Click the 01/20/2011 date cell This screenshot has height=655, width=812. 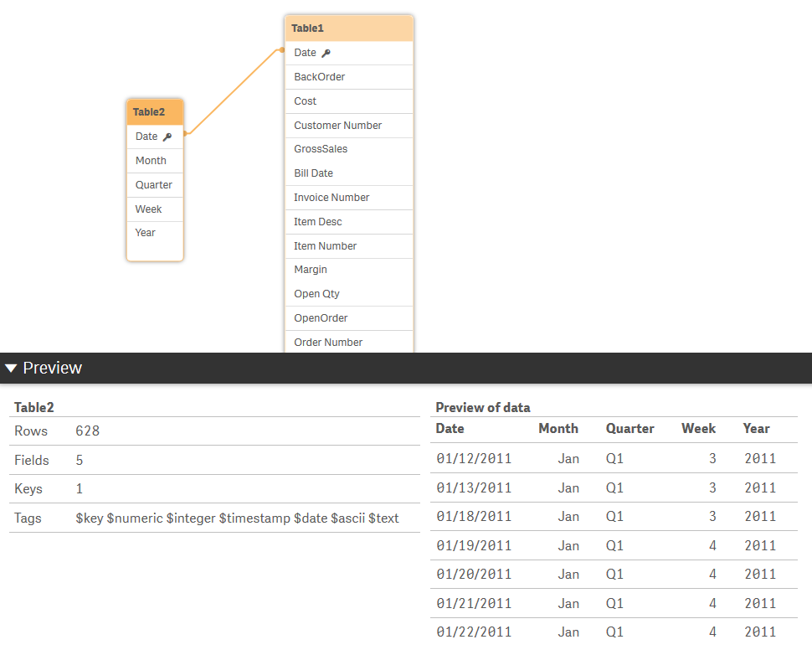tap(474, 575)
